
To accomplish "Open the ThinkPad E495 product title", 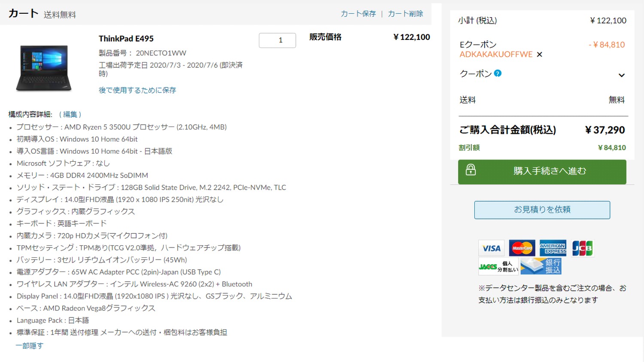I will point(126,39).
